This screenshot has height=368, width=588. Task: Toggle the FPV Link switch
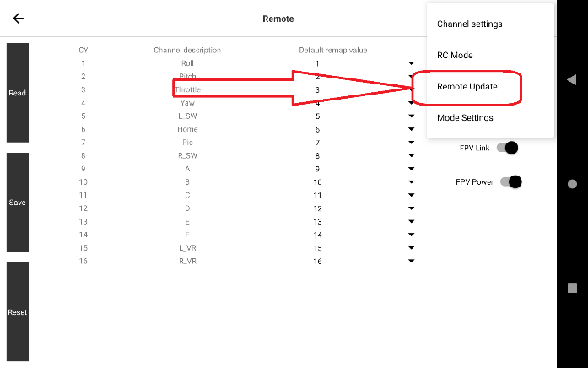[506, 148]
